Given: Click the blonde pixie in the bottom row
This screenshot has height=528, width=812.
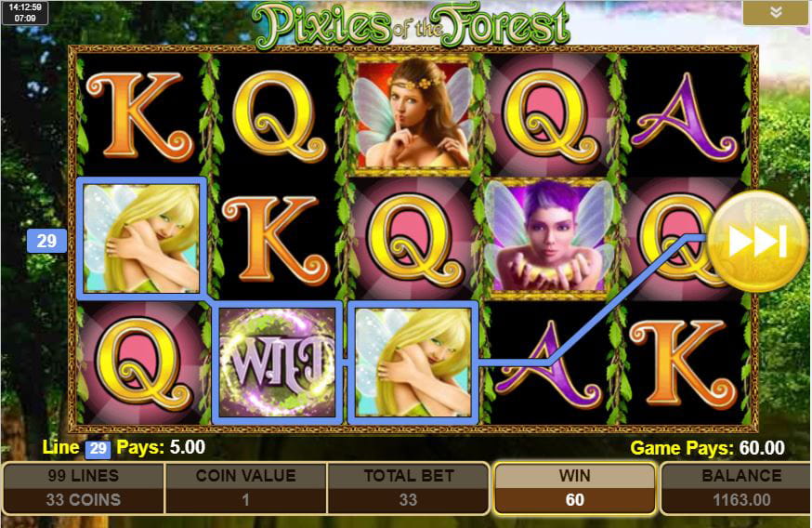Looking at the screenshot, I should click(x=413, y=363).
